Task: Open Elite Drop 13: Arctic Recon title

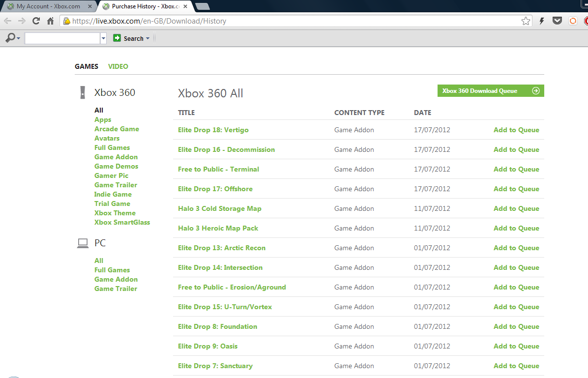Action: 222,248
